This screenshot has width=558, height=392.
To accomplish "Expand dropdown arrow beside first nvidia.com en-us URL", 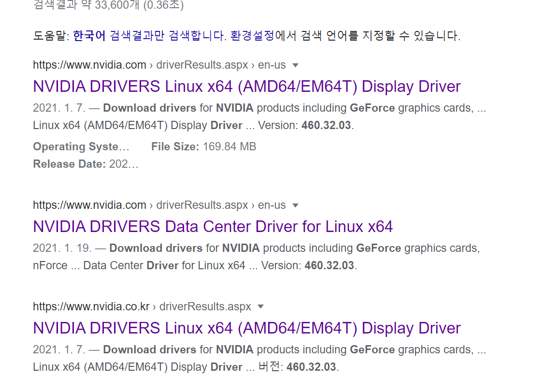I will coord(295,66).
